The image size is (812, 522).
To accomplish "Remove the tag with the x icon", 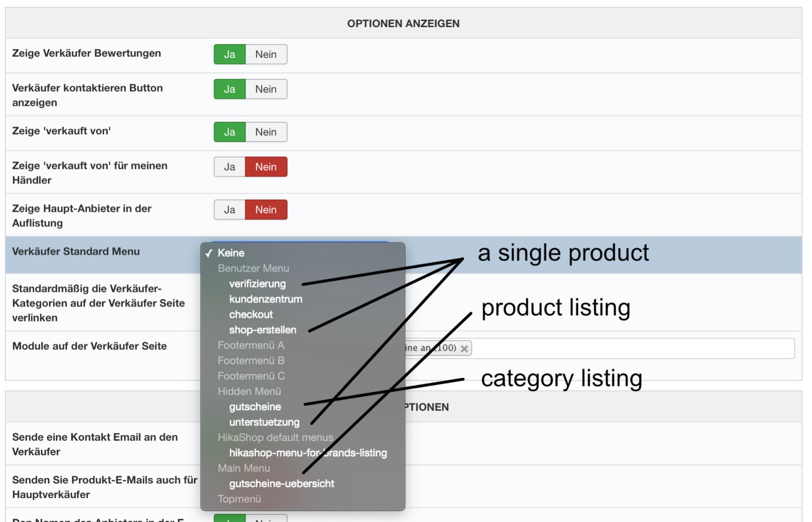I will [464, 348].
